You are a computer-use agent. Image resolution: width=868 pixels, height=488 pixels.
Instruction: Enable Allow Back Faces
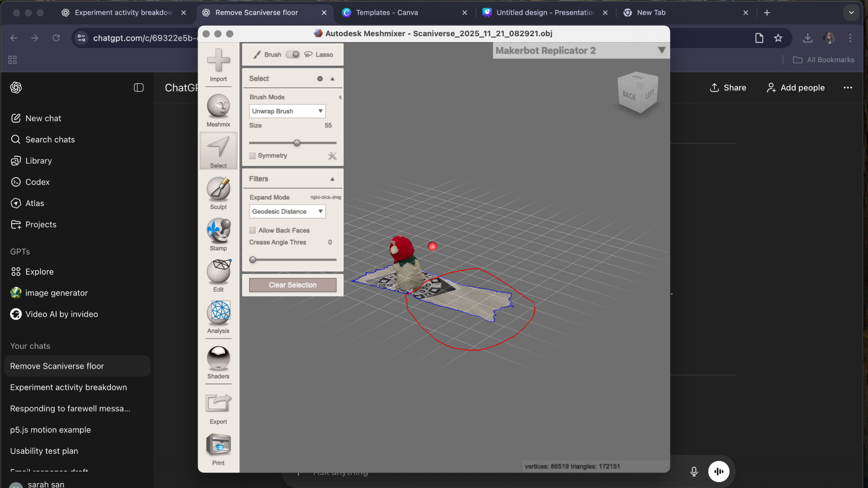(x=253, y=230)
